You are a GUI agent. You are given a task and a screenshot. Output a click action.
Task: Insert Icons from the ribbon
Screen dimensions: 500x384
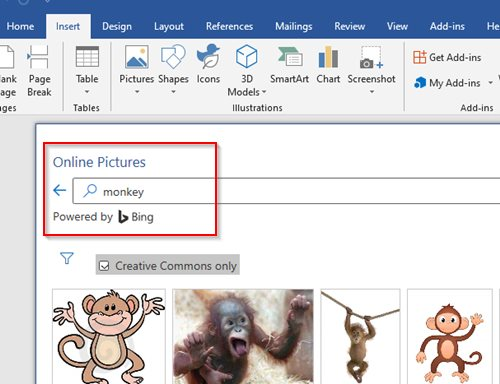tap(208, 64)
